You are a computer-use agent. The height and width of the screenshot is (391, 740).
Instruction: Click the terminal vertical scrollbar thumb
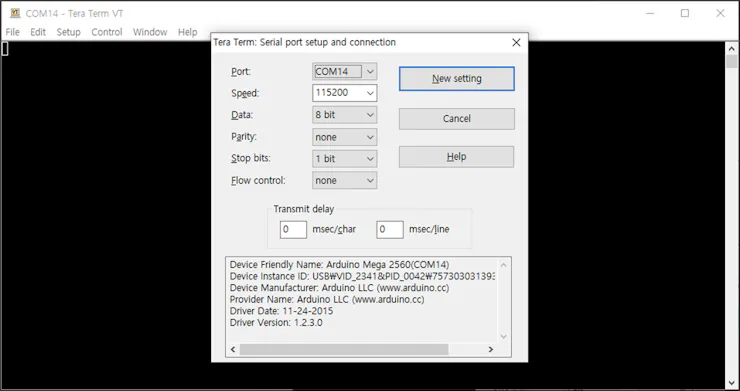click(x=732, y=61)
